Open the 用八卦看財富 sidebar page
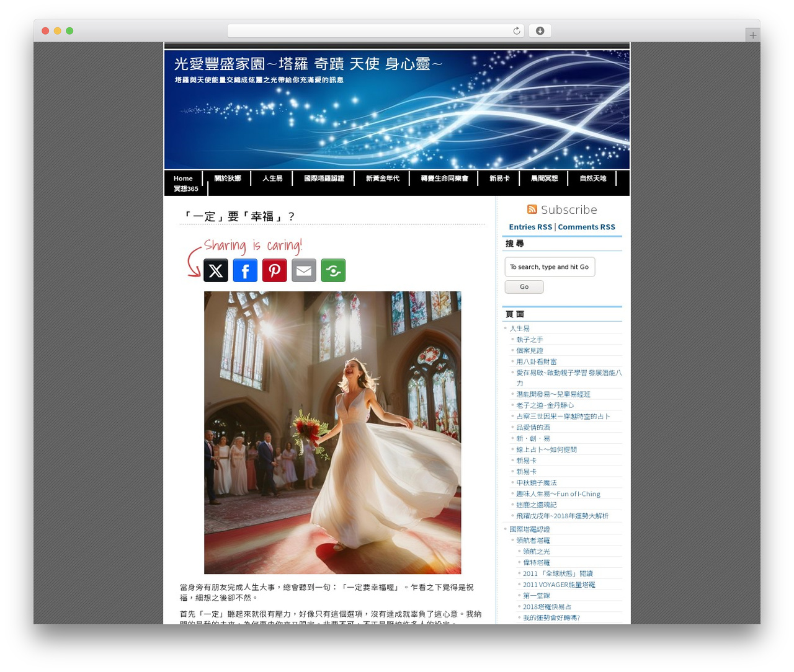This screenshot has height=672, width=794. click(537, 362)
